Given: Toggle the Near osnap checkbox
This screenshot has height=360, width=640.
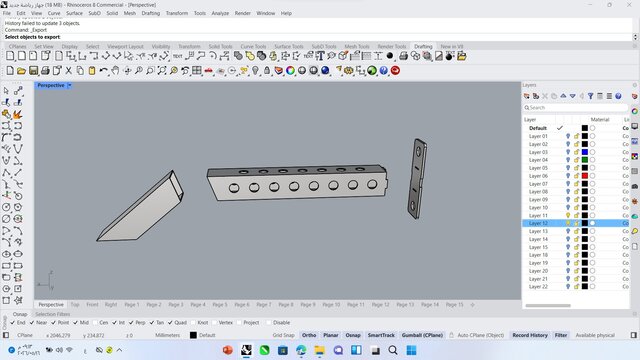Looking at the screenshot, I should (32, 322).
